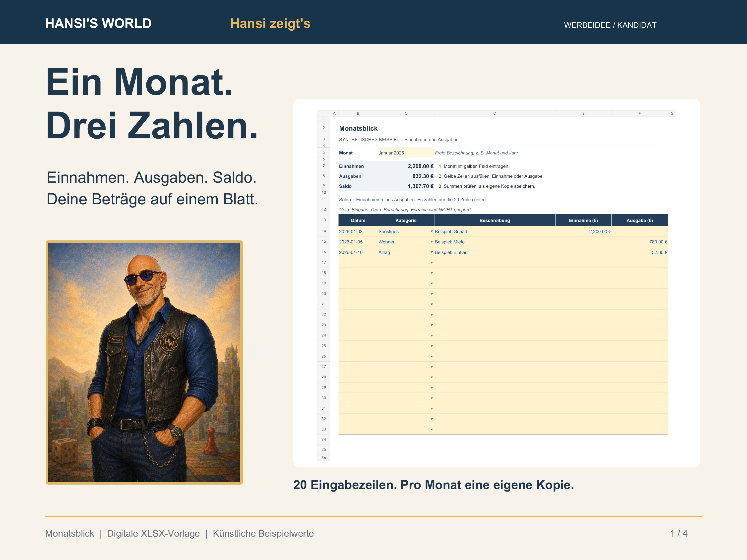Click 'Künstliche Beispielwerte' in the footer
This screenshot has width=747, height=560.
263,533
